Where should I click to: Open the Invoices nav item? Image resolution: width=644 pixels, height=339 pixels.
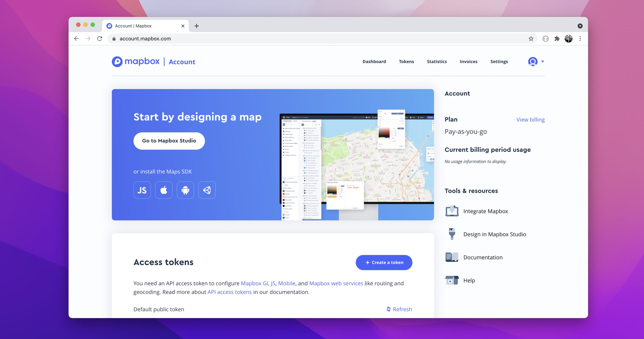(469, 61)
